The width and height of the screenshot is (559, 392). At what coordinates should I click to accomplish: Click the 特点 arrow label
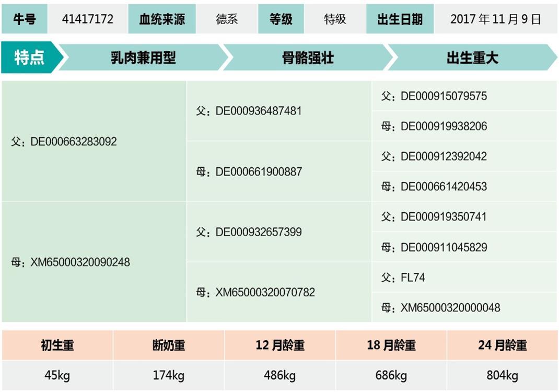click(29, 57)
